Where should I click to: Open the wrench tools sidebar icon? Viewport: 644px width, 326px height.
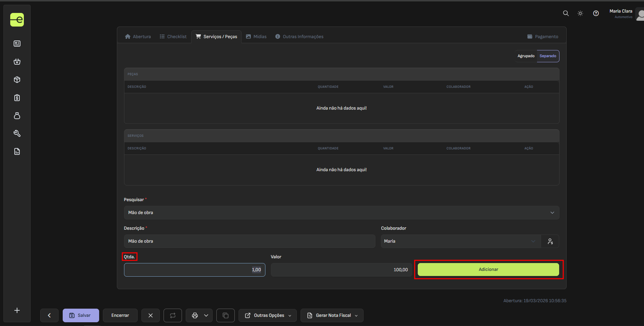click(x=17, y=133)
